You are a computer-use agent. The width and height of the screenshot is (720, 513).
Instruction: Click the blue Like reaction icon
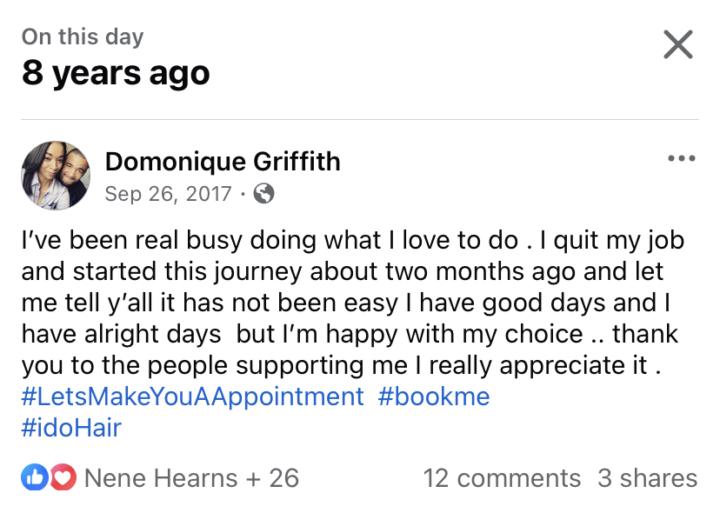pyautogui.click(x=34, y=478)
